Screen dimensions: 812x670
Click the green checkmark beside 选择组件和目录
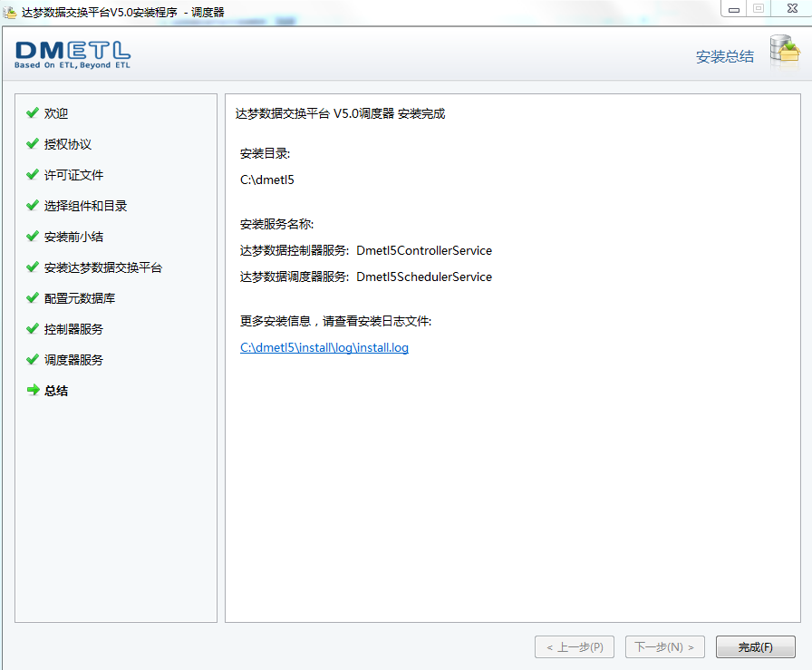33,205
